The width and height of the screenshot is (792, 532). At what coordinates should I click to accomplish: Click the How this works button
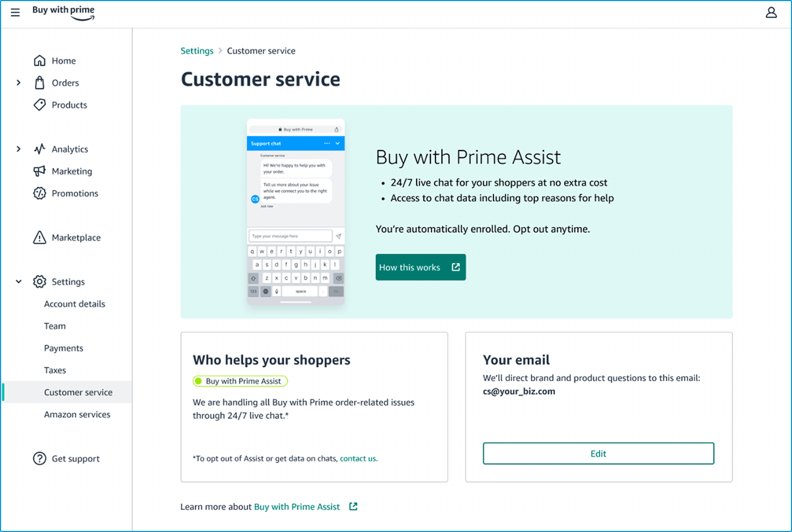(x=420, y=267)
